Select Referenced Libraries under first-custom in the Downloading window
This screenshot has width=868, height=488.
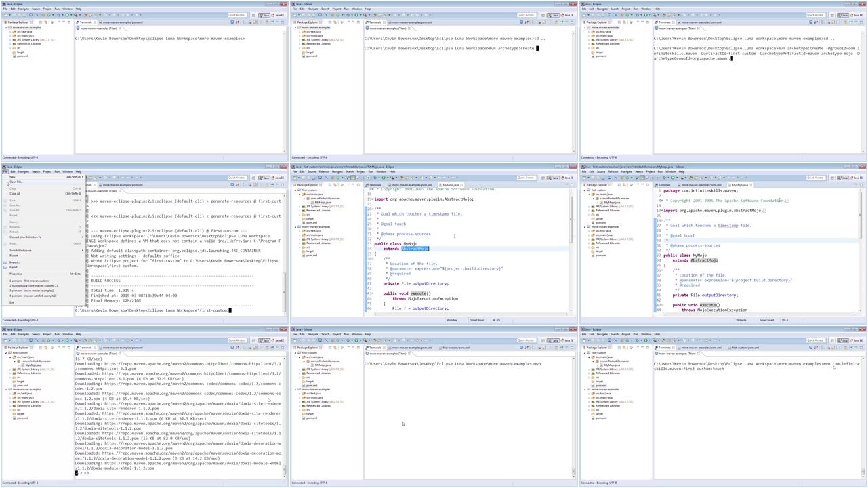(30, 373)
